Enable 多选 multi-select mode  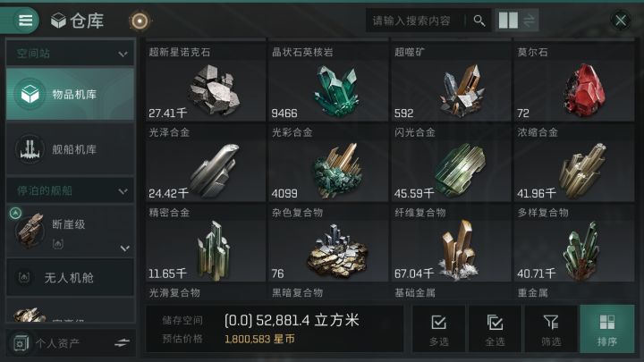pos(438,330)
